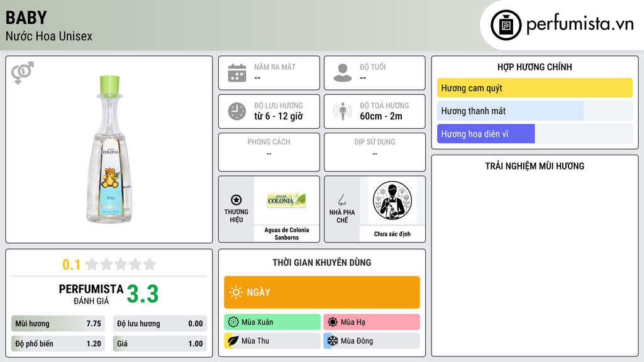Click the Hương thanh mát accord bar
The width and height of the screenshot is (644, 362).
click(x=535, y=111)
